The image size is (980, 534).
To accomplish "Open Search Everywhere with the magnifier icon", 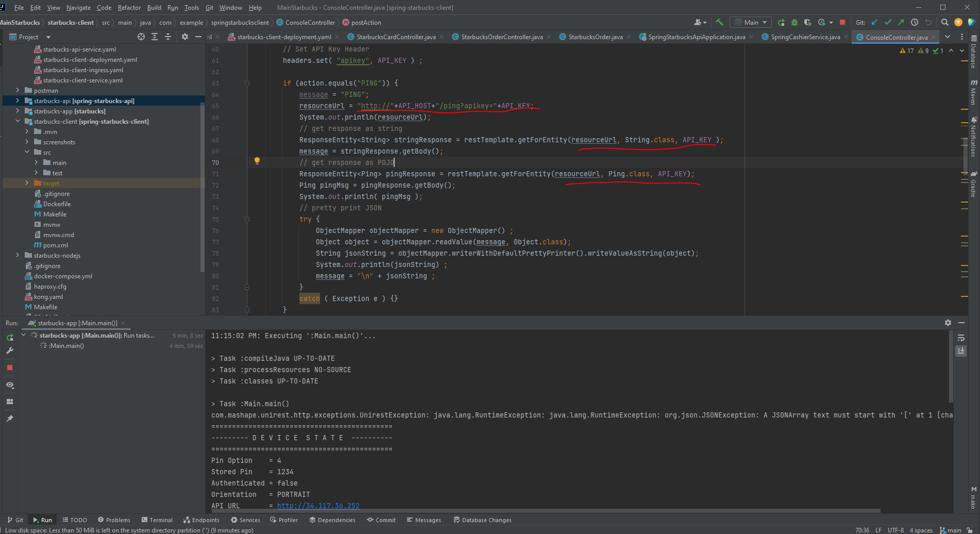I will [944, 22].
